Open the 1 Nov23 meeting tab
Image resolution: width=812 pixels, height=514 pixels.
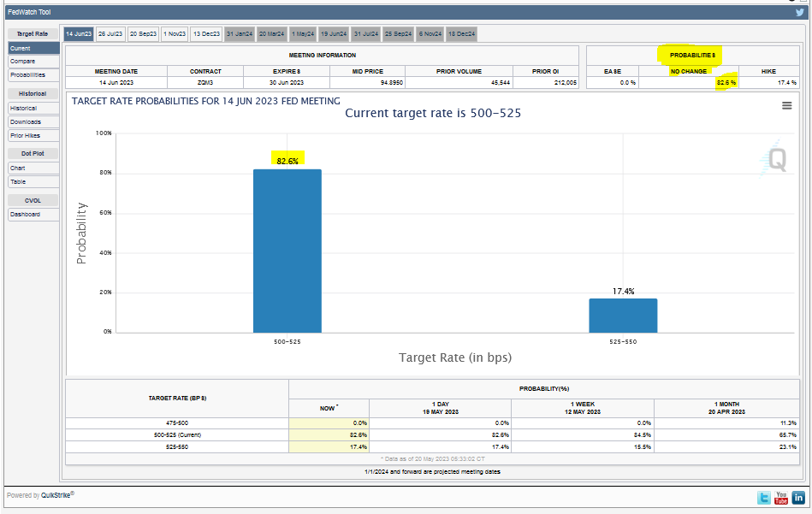pyautogui.click(x=175, y=34)
